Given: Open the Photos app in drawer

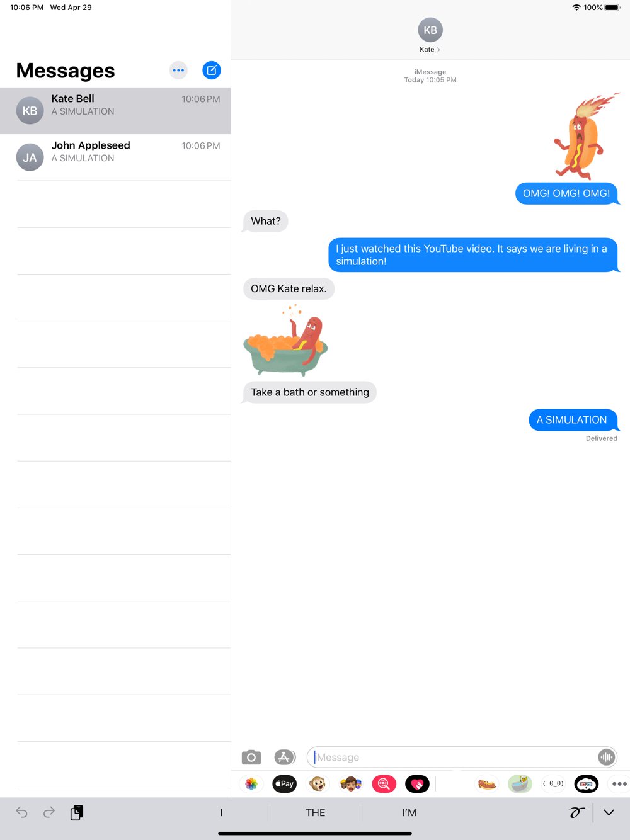Looking at the screenshot, I should point(251,784).
